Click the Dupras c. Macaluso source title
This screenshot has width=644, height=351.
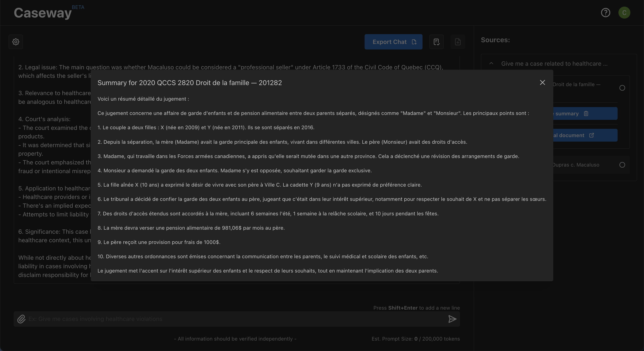576,165
